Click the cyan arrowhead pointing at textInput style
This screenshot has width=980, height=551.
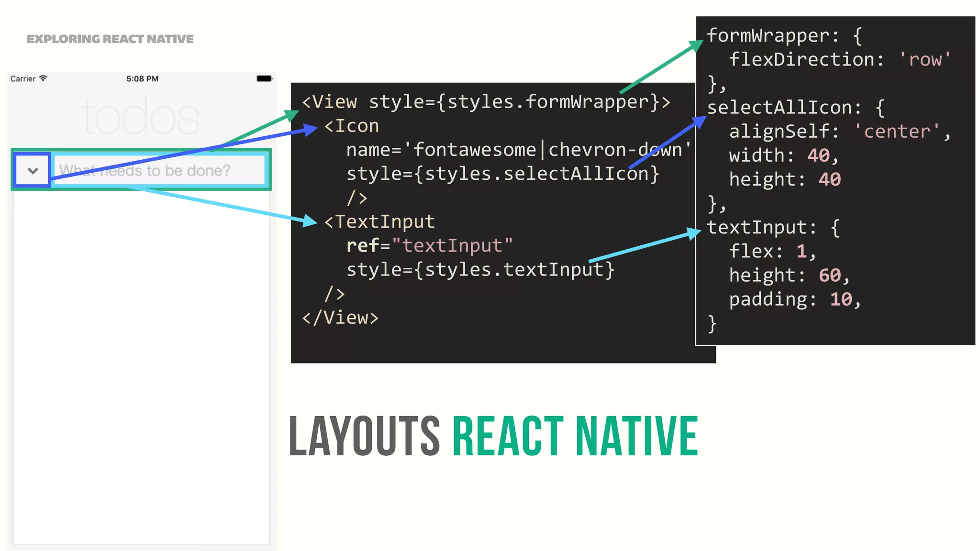(693, 233)
